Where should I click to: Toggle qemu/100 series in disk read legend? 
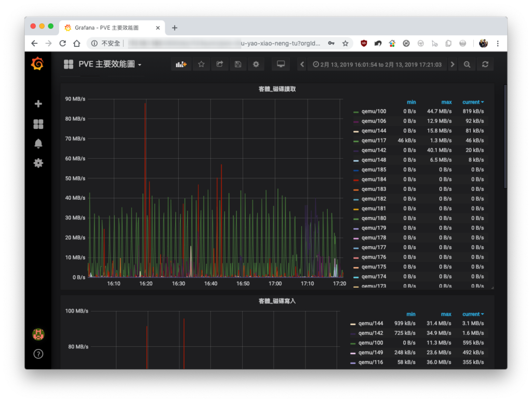point(374,111)
